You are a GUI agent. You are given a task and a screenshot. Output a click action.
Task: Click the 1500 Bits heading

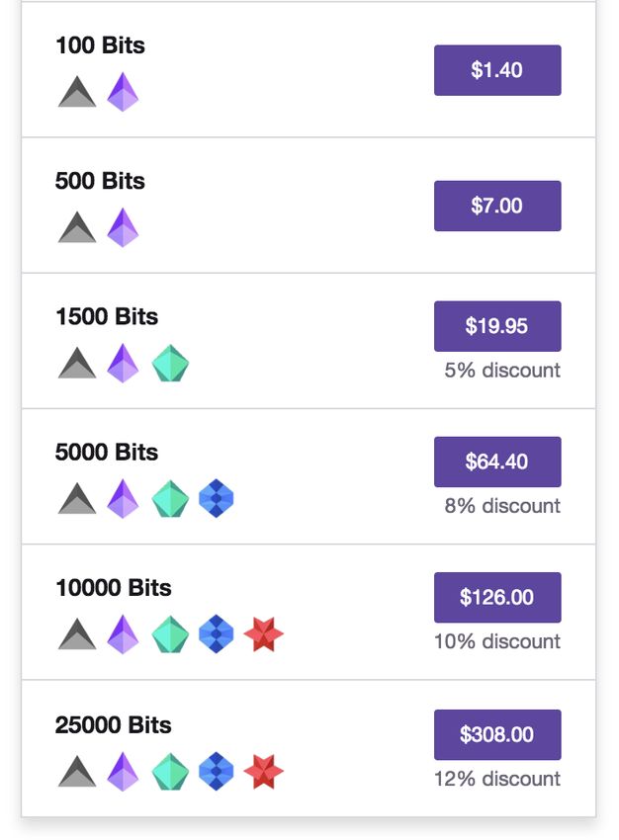107,316
